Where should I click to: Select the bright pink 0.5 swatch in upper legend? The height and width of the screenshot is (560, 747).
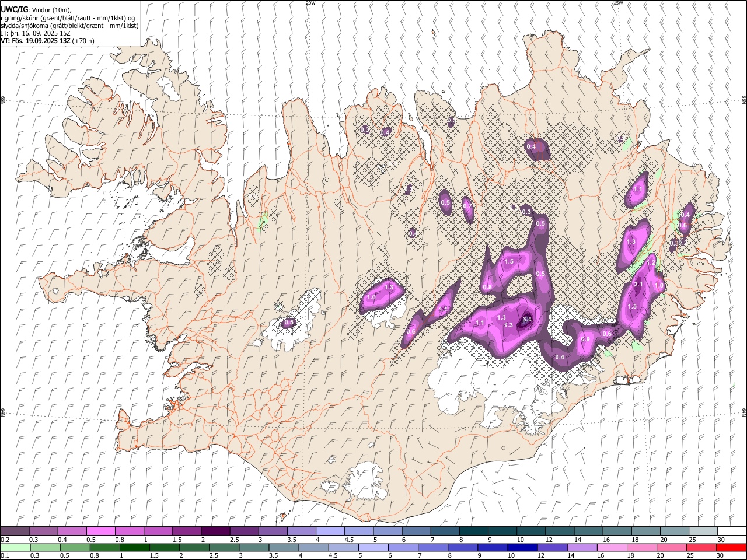tap(100, 531)
